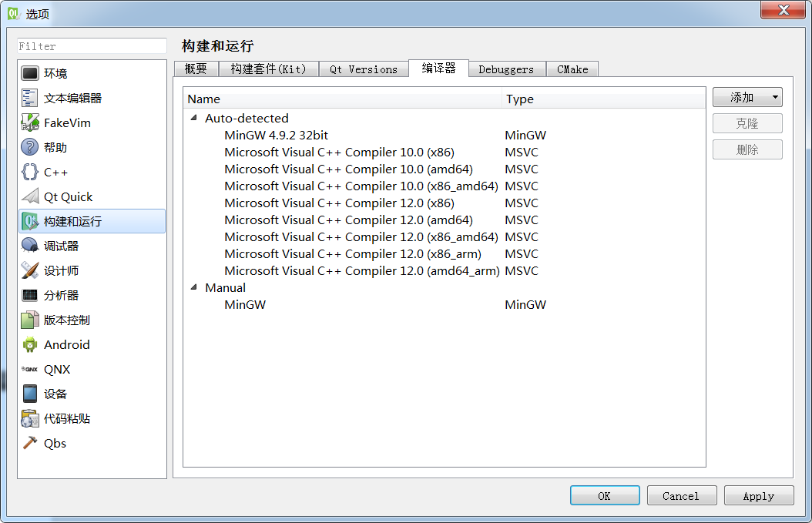Select the 文本编辑器 icon
This screenshot has height=523, width=812.
tap(29, 98)
